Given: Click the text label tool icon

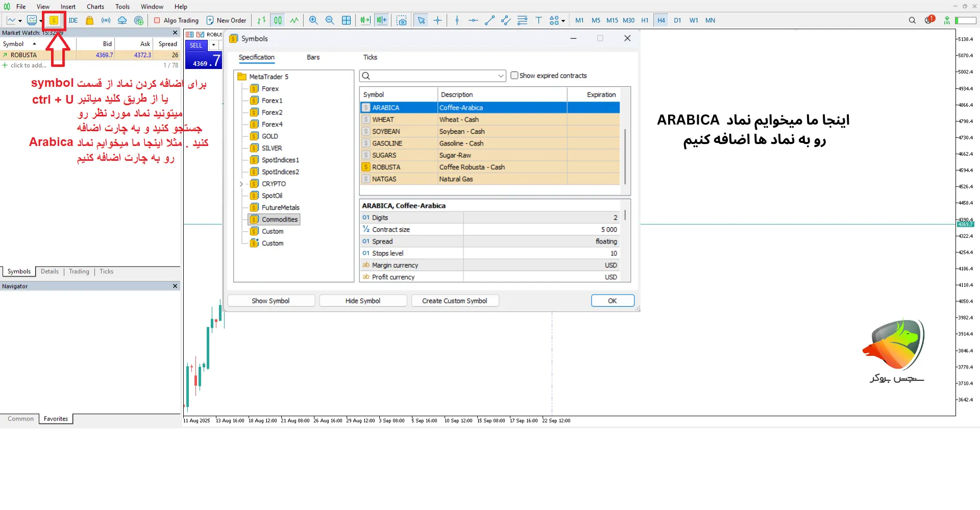Looking at the screenshot, I should [538, 20].
